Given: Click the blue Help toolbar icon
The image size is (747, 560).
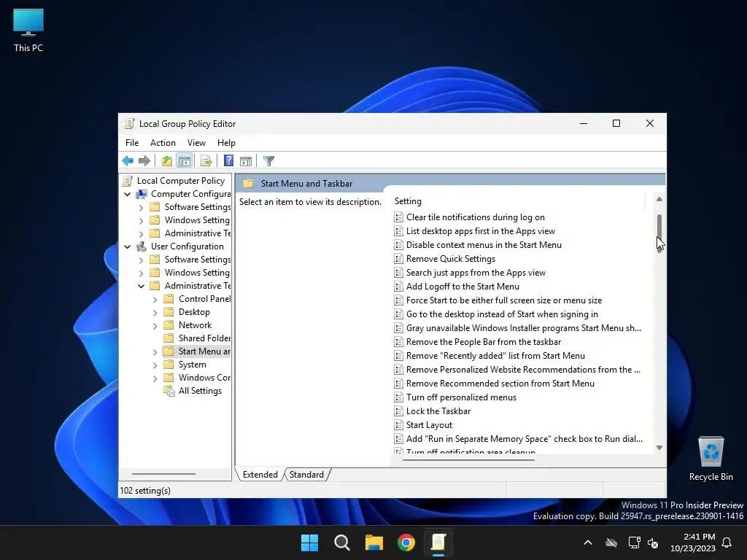Looking at the screenshot, I should [x=228, y=161].
